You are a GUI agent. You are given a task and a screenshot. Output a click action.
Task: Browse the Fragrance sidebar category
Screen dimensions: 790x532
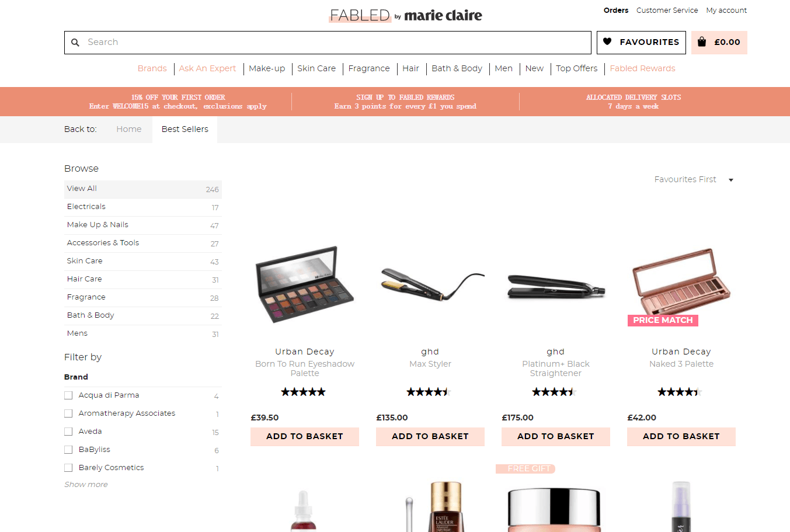(x=143, y=298)
